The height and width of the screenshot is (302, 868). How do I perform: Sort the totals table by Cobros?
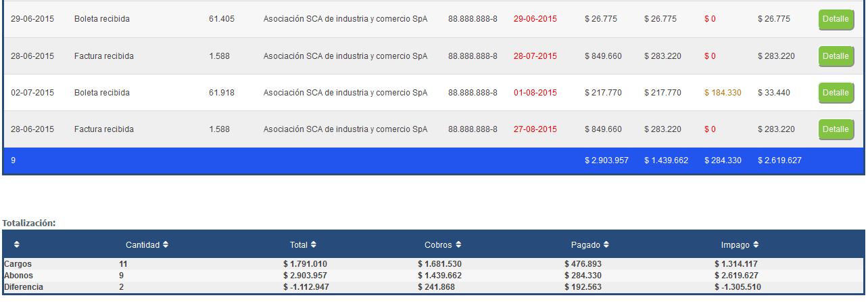point(458,244)
